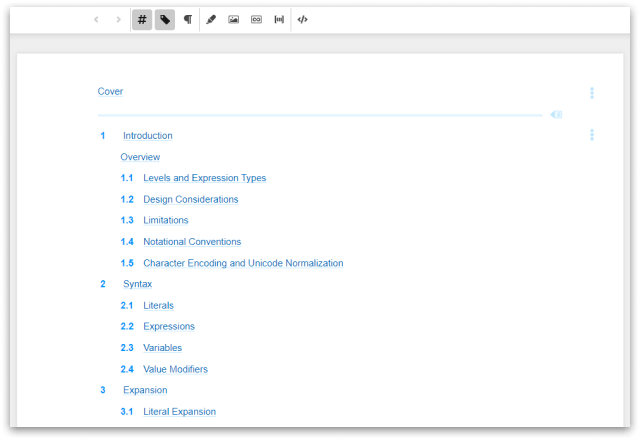The height and width of the screenshot is (440, 640).
Task: Open the Cover link
Action: pyautogui.click(x=110, y=92)
